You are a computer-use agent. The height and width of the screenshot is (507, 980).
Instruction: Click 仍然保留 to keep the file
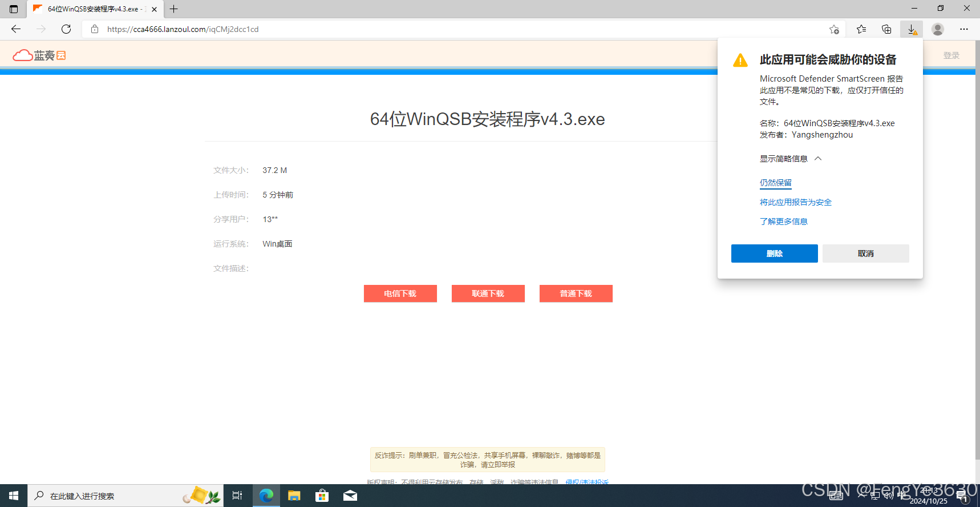(x=776, y=183)
